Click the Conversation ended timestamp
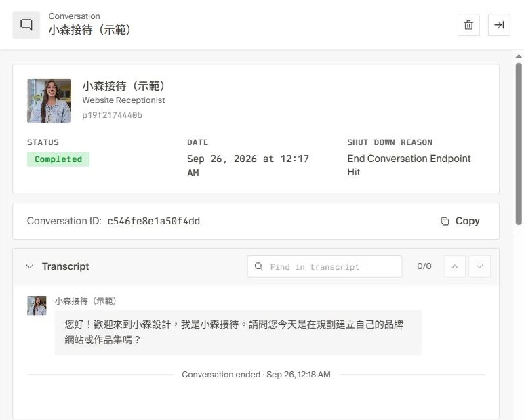The image size is (524, 420). pos(256,374)
